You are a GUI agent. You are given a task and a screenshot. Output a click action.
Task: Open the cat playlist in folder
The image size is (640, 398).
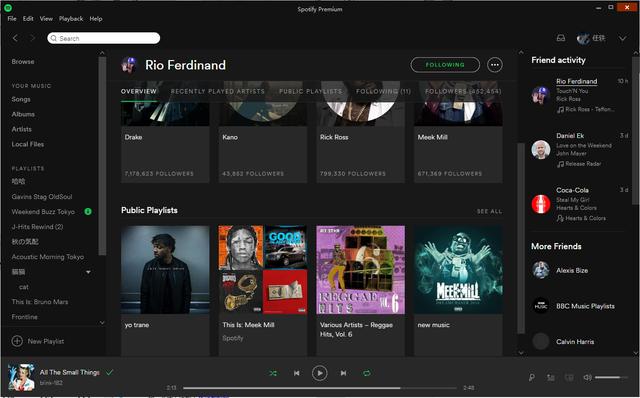[x=24, y=287]
